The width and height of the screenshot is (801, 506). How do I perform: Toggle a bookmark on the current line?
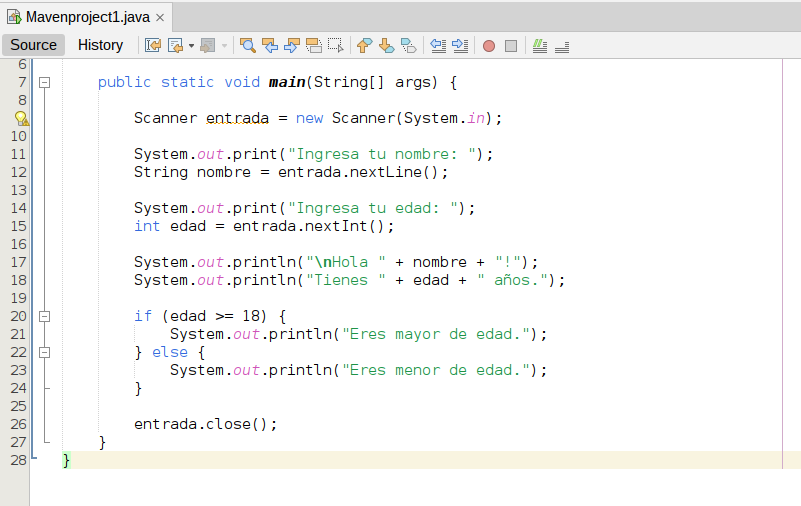click(x=408, y=45)
